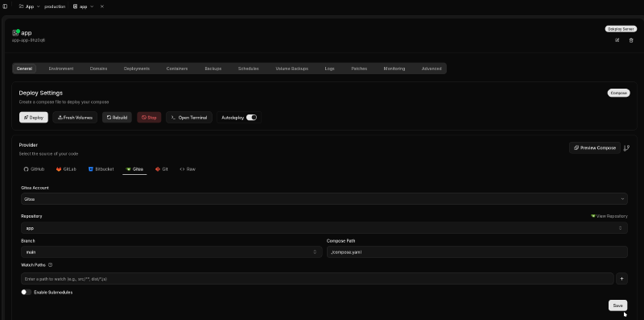The height and width of the screenshot is (320, 644).
Task: Open the Deployments tab
Action: point(137,69)
